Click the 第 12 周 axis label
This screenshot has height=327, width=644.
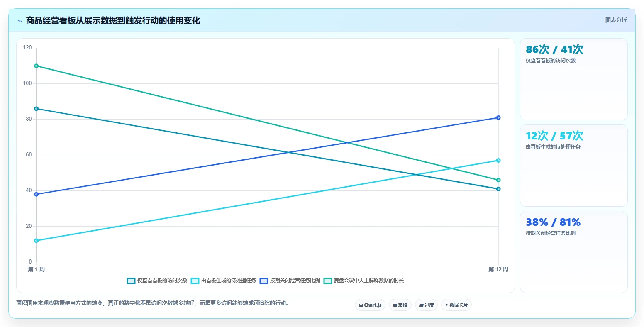coord(498,270)
